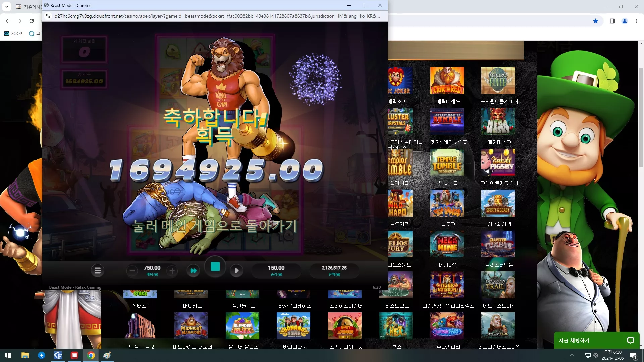Launch the Hex game
644x362 pixels.
pos(396,326)
